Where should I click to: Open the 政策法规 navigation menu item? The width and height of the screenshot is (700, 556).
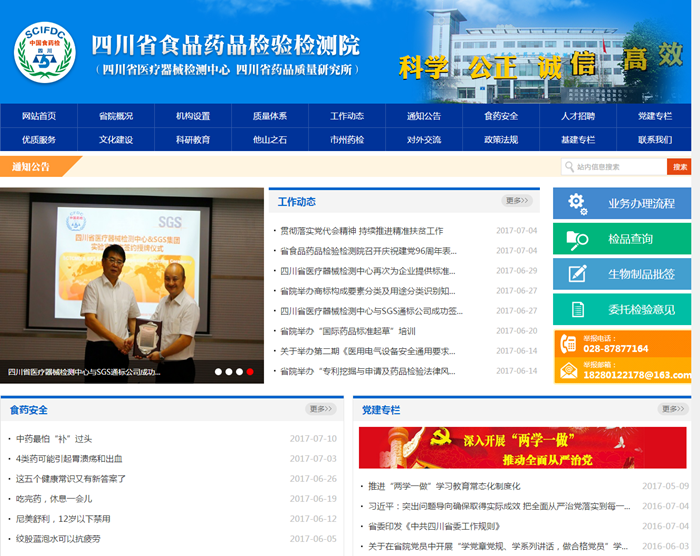tap(501, 140)
